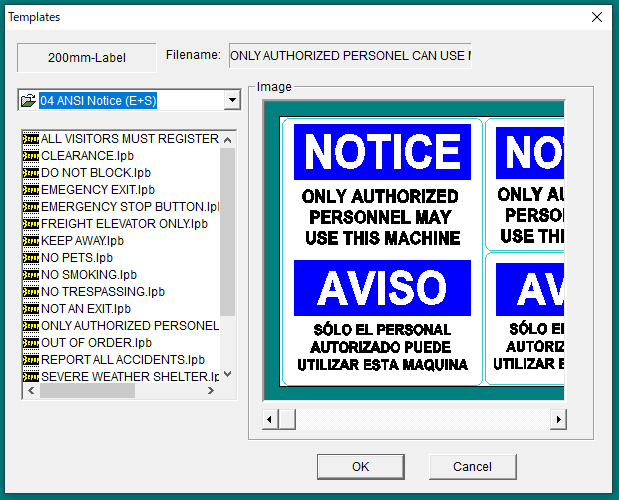Click the 200mm-Label button
This screenshot has width=619, height=500.
87,58
